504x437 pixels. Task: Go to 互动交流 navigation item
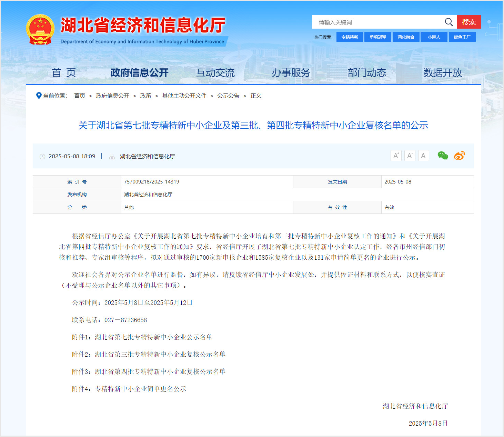click(x=215, y=73)
